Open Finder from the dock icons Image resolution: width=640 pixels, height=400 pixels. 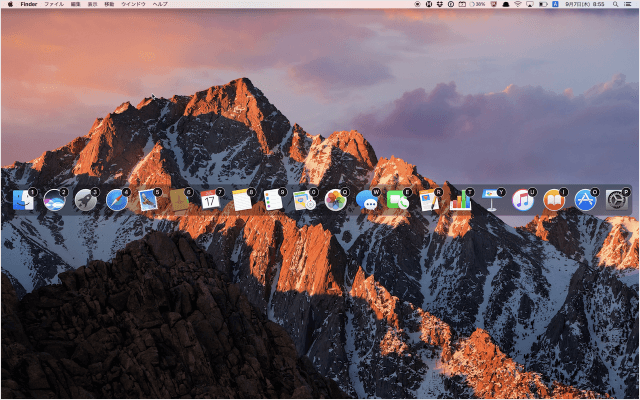pos(23,200)
